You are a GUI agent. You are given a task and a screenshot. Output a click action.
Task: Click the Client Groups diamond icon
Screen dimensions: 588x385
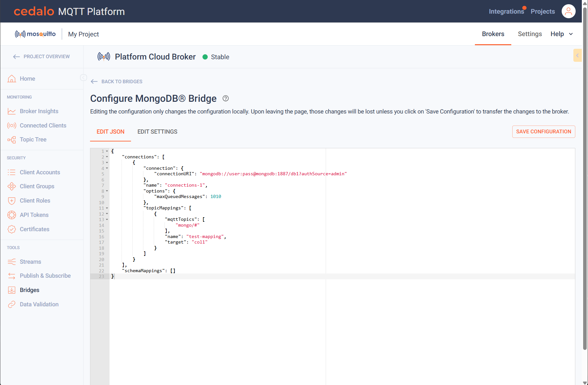tap(12, 186)
